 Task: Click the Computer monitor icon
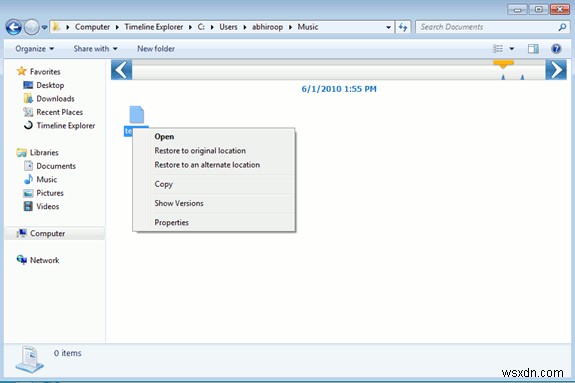tap(22, 233)
